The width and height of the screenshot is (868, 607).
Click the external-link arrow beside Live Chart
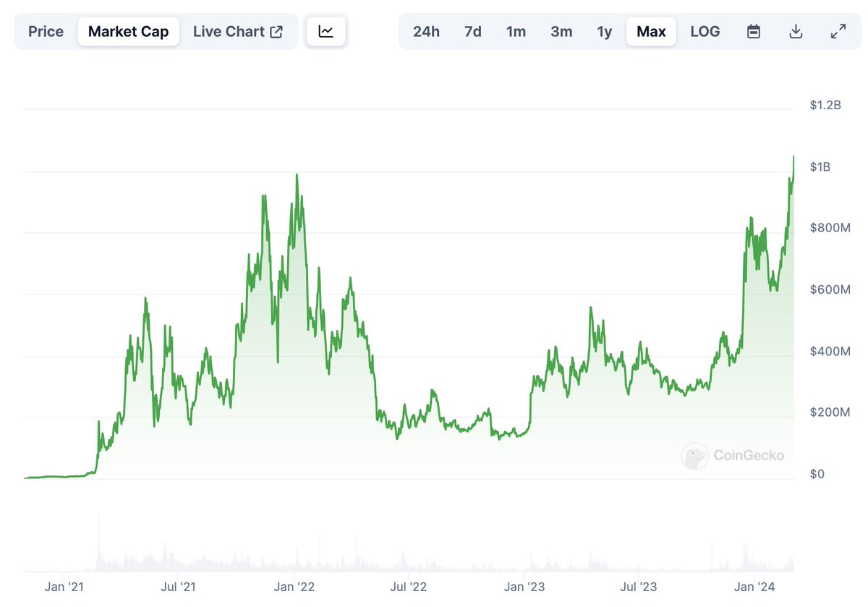[276, 32]
